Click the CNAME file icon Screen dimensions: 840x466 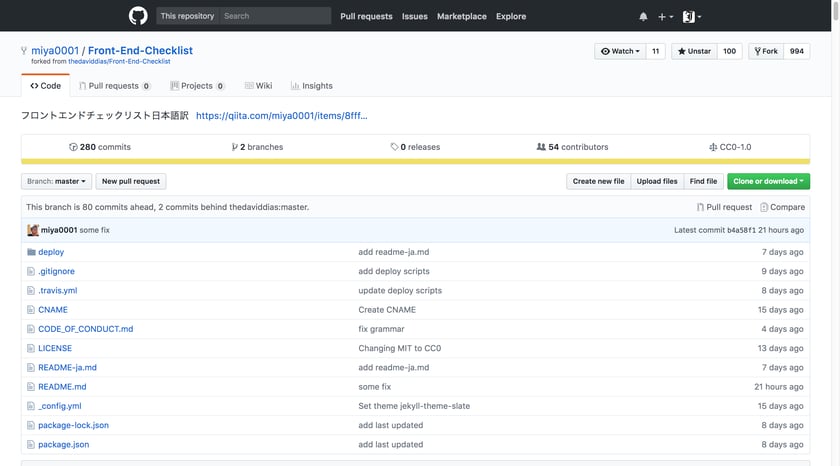[31, 310]
